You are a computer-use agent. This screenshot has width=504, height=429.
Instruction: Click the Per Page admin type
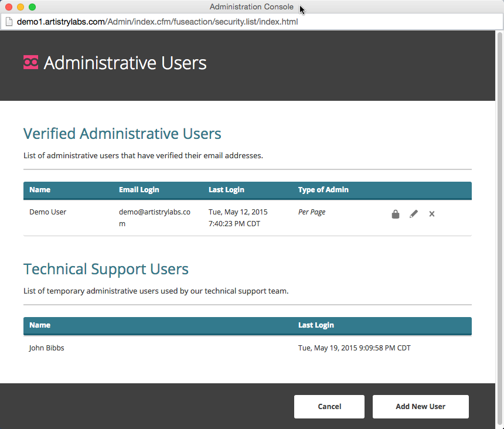(x=311, y=212)
